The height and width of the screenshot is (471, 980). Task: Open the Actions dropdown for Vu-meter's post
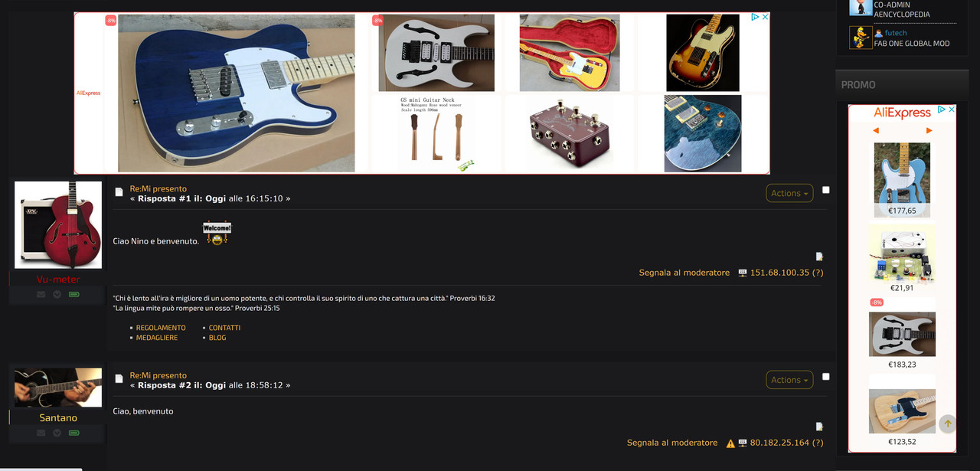pyautogui.click(x=789, y=193)
